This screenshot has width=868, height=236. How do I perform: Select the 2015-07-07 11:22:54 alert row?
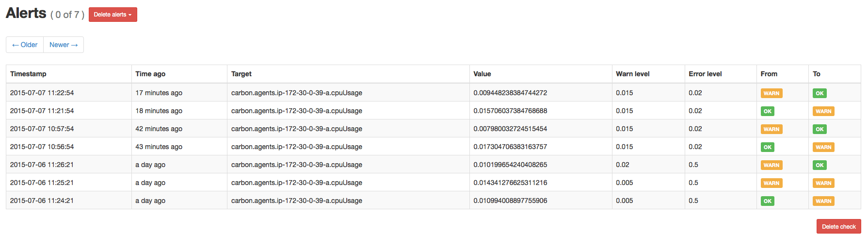tap(42, 93)
